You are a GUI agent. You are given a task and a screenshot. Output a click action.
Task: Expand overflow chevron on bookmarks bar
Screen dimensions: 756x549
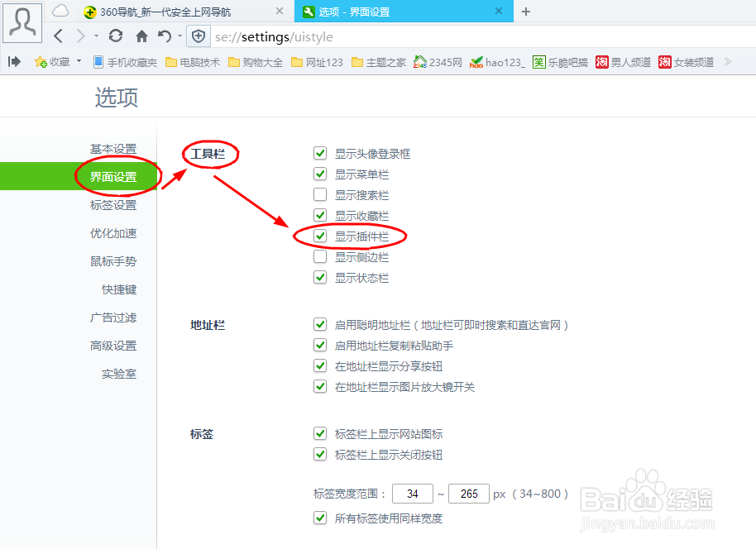click(x=728, y=60)
